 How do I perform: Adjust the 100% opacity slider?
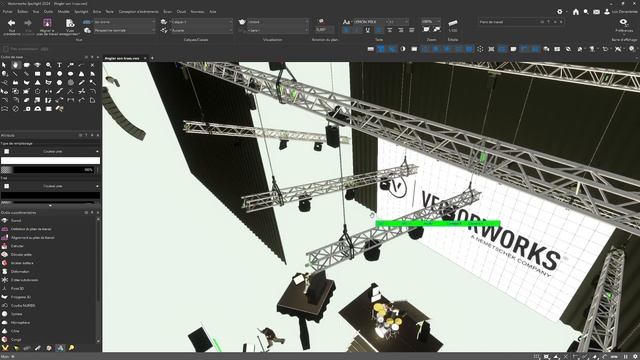pos(48,170)
